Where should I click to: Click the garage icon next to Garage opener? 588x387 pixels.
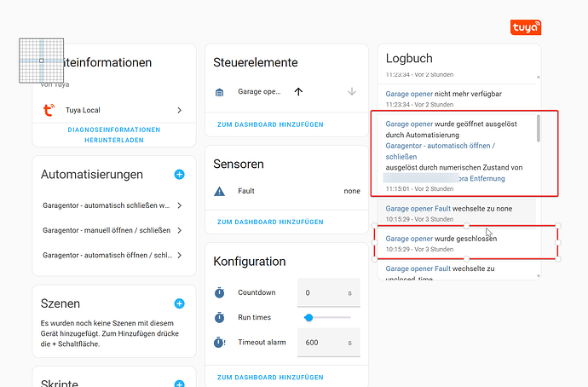(219, 92)
